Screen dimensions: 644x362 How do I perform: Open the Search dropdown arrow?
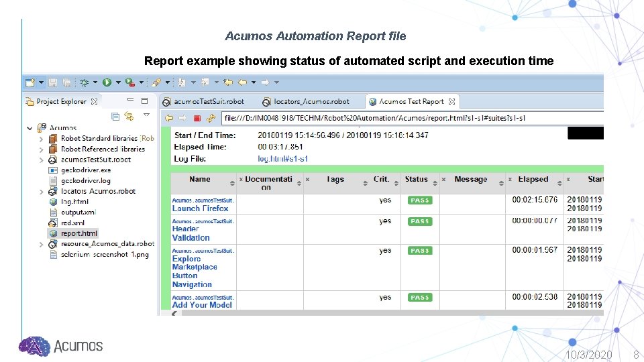167,82
